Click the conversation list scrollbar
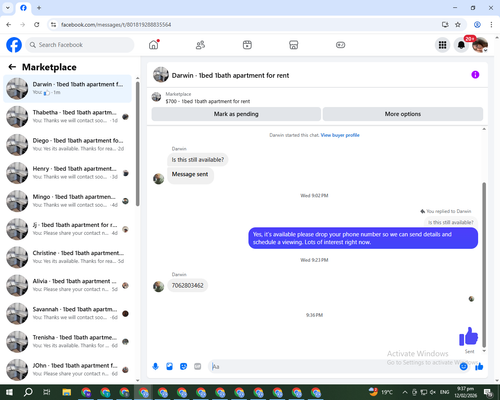500x400 pixels. point(138,143)
